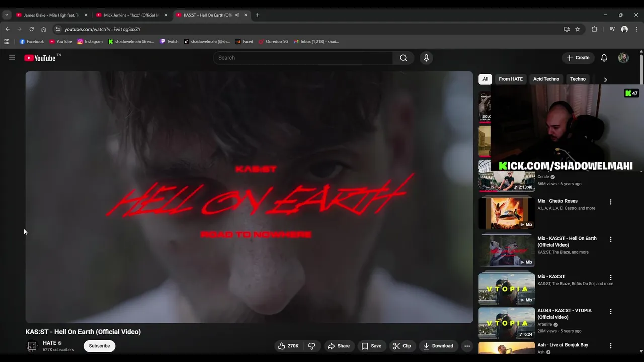This screenshot has height=362, width=644.
Task: Open Chrome extensions puzzle icon
Action: pos(594,29)
